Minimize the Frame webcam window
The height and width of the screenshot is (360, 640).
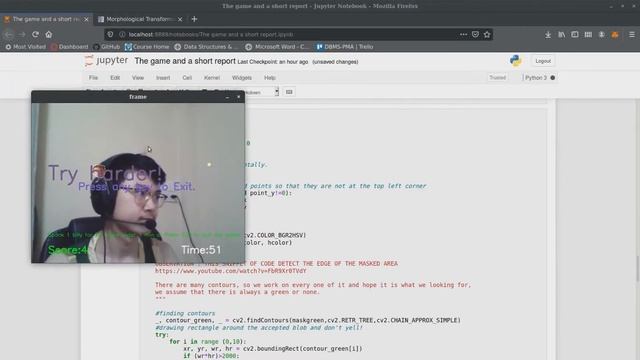point(227,97)
